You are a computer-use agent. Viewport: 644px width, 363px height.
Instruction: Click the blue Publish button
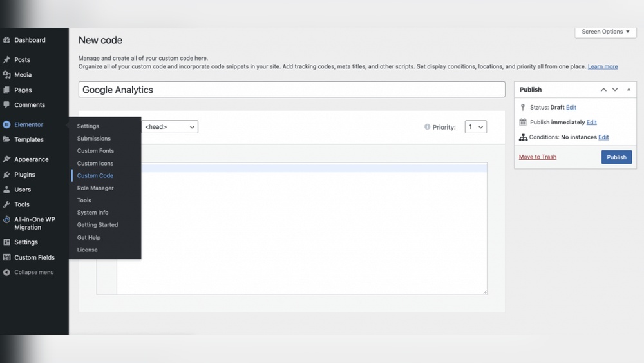616,157
